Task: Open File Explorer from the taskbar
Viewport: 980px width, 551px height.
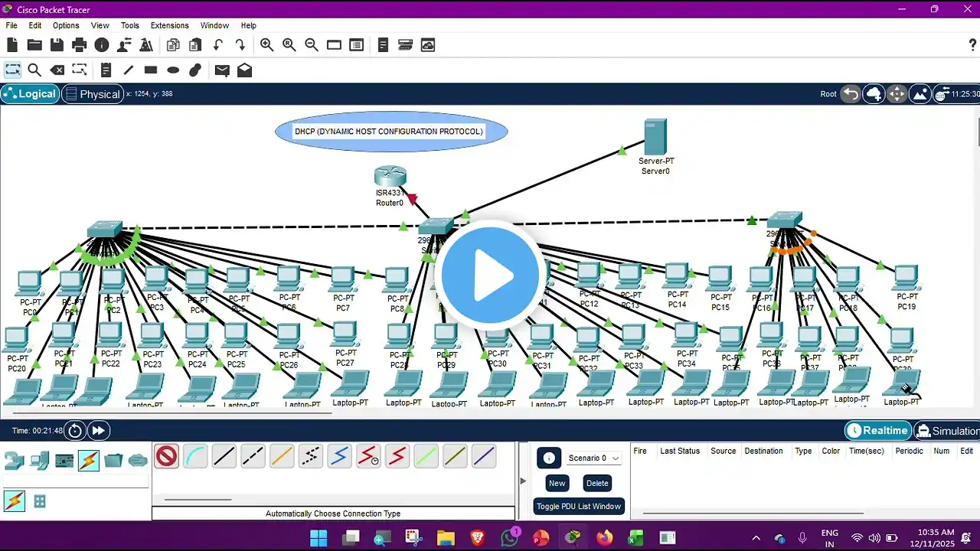Action: tap(446, 538)
